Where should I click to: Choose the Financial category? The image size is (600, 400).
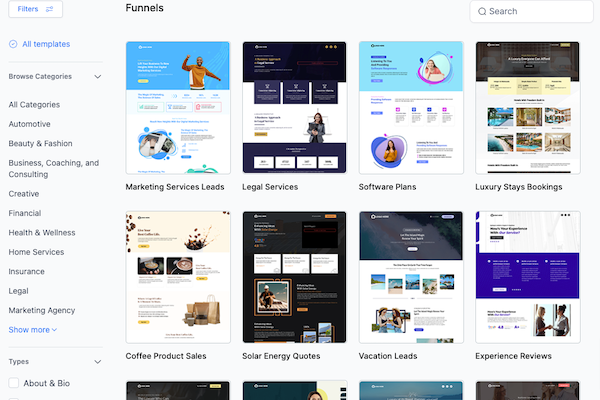click(25, 213)
